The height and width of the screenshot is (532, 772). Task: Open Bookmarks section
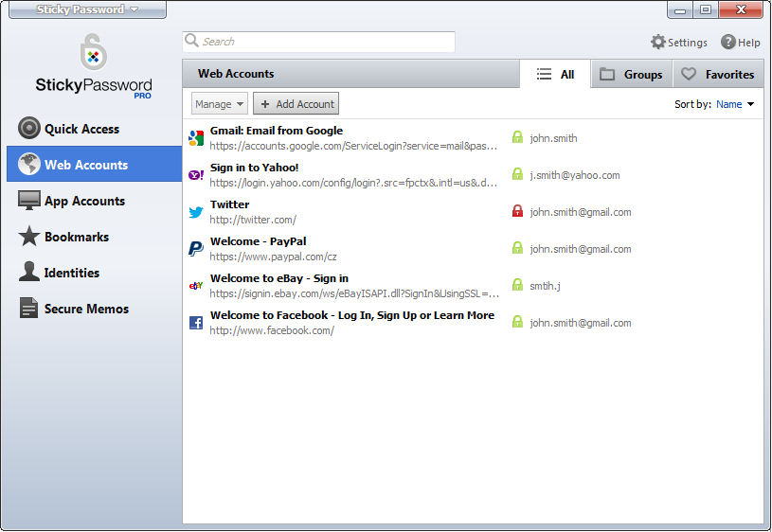point(94,237)
